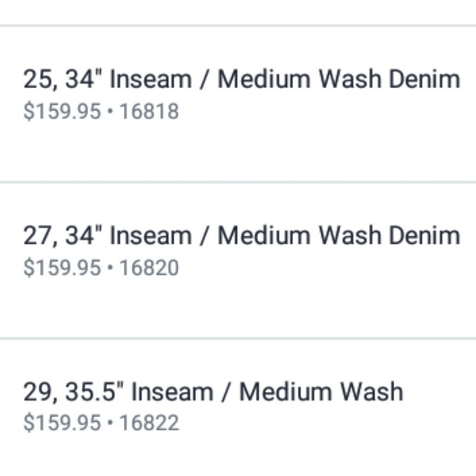Select the 25, 34" Inseam Medium Wash Denim variant
Viewport: 476px width, 476px height.
click(238, 104)
